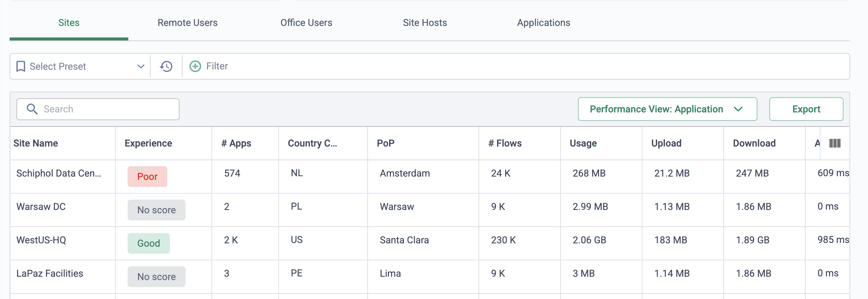868x299 pixels.
Task: Click the Good experience badge for WestUS-HQ
Action: [x=149, y=243]
